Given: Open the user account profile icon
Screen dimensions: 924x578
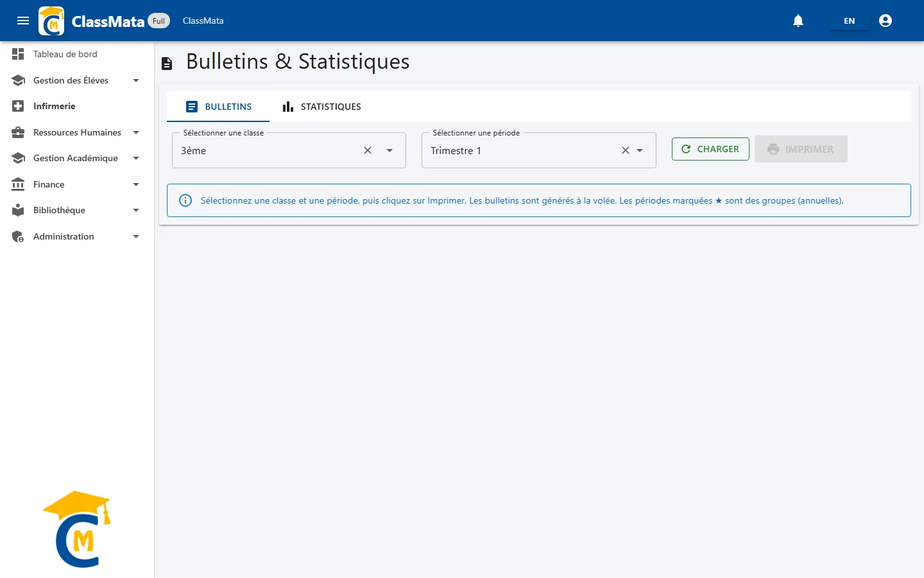Looking at the screenshot, I should tap(886, 21).
